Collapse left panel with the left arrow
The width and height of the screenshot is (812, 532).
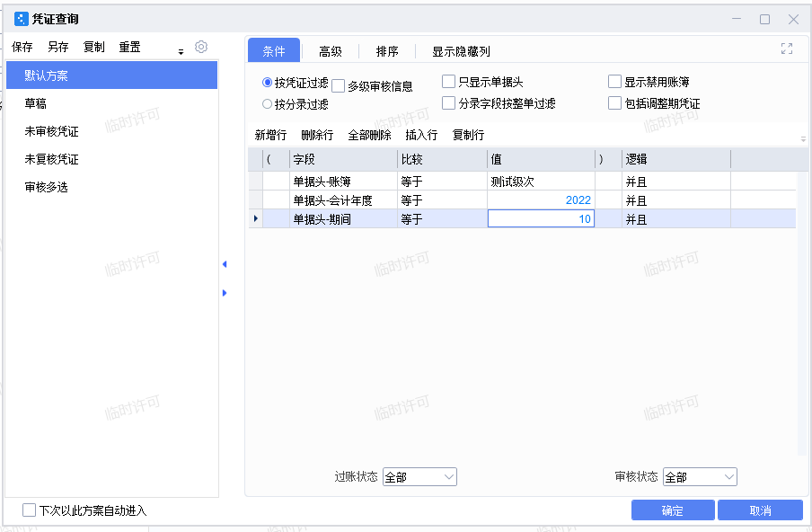(x=225, y=264)
